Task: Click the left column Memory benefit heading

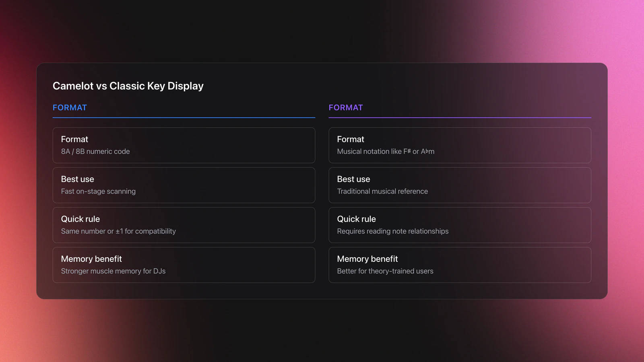Action: (x=91, y=259)
